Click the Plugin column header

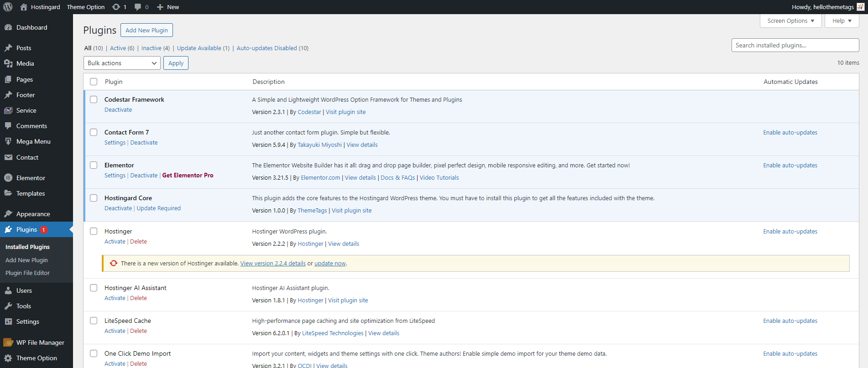[x=114, y=82]
